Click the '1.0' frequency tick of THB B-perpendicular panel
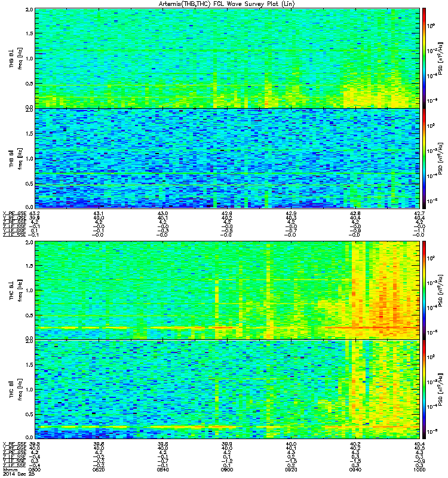The image size is (448, 478). point(29,59)
